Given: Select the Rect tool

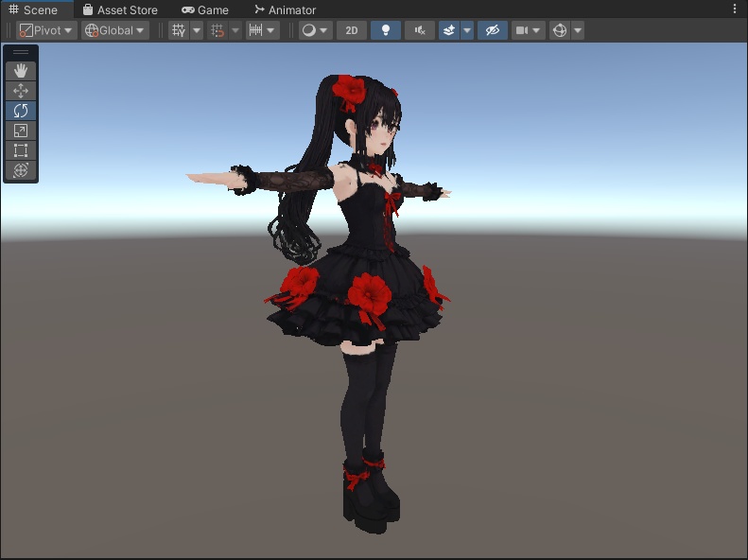Looking at the screenshot, I should tap(21, 150).
